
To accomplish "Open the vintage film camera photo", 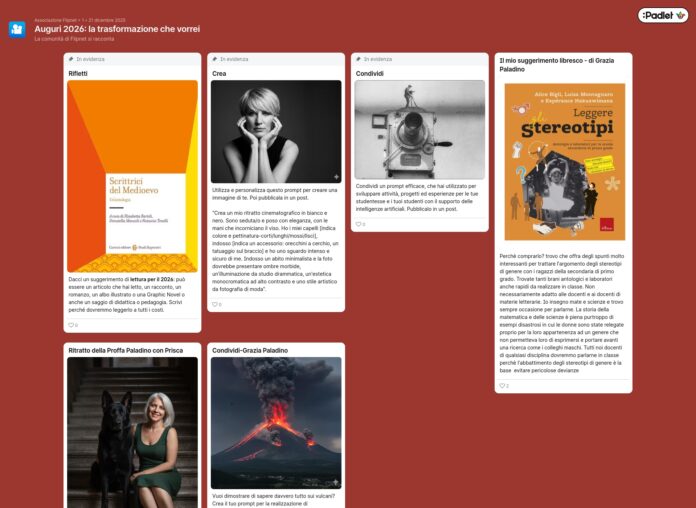I will [419, 129].
